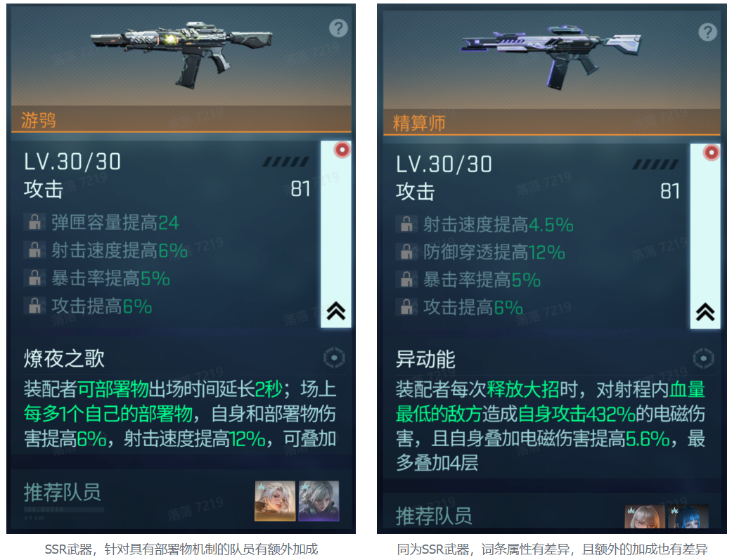Toggle the lock on 游鸮 暴击率提高5%
The width and height of the screenshot is (732, 560).
coord(34,279)
